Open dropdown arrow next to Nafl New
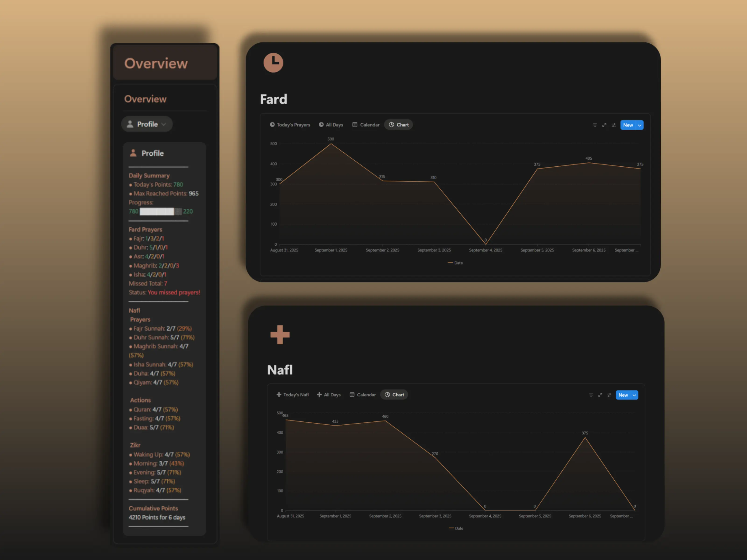 tap(634, 395)
